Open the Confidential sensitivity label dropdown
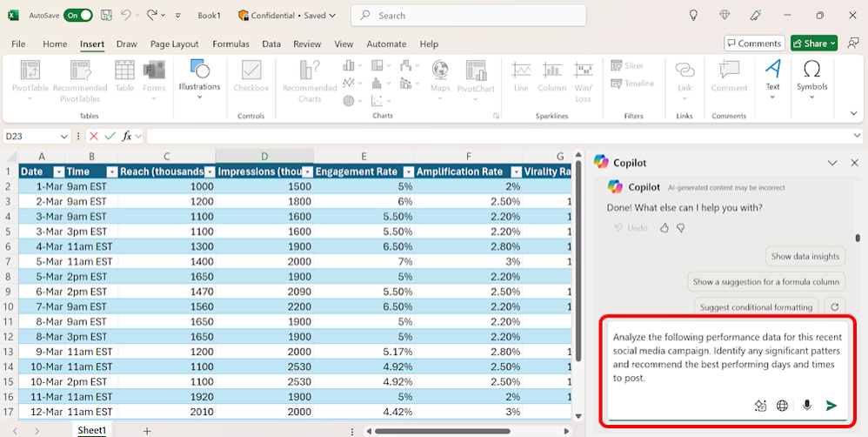The width and height of the screenshot is (868, 437). click(287, 16)
